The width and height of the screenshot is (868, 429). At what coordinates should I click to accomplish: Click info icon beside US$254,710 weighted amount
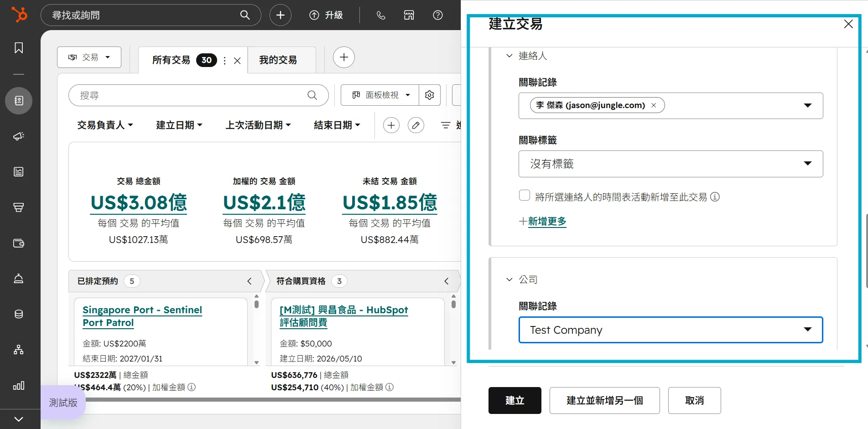(390, 387)
